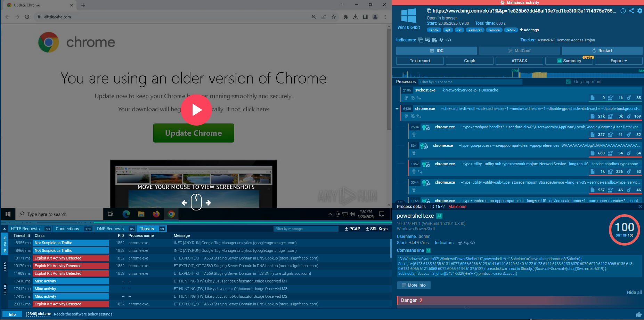The image size is (644, 320).
Task: Download PCAP file
Action: coord(352,229)
